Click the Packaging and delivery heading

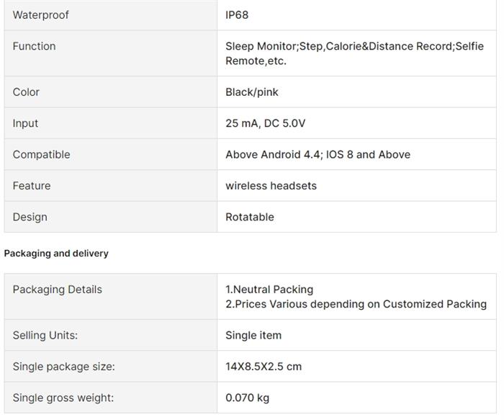click(x=56, y=254)
